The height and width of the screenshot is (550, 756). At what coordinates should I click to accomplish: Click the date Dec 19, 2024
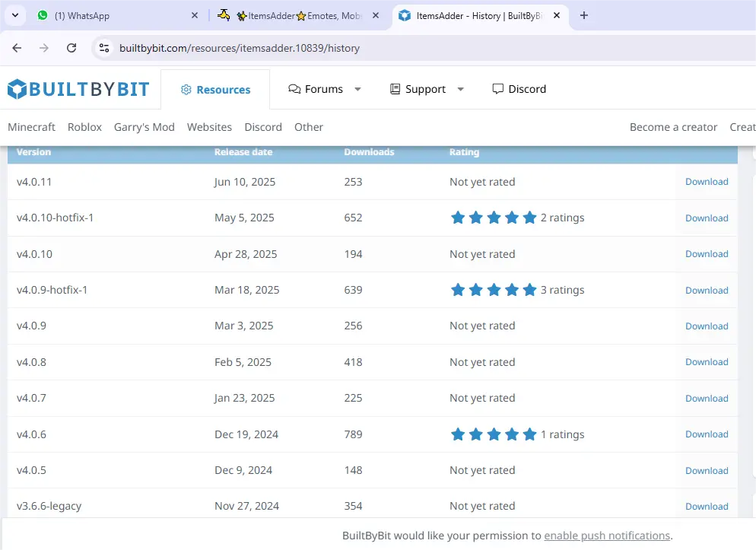pos(246,434)
